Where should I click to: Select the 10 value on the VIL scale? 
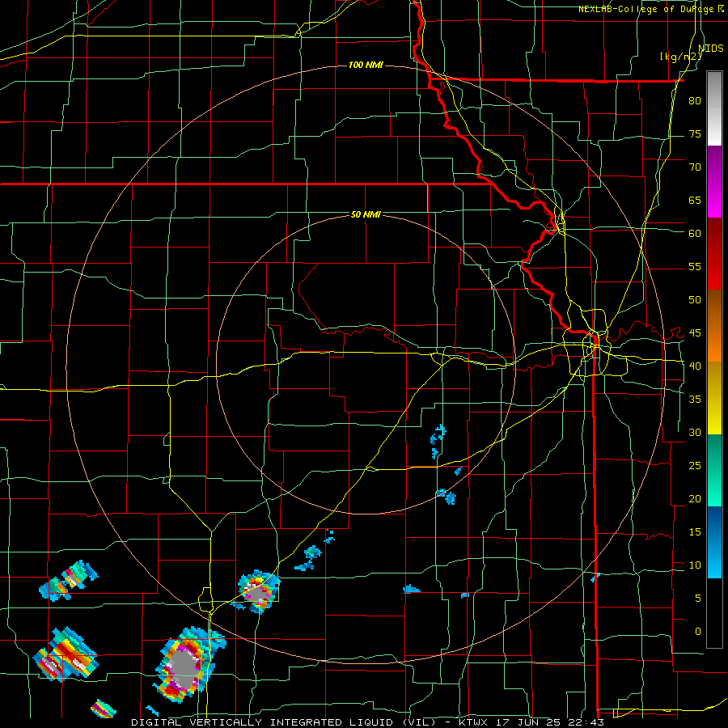pos(695,565)
